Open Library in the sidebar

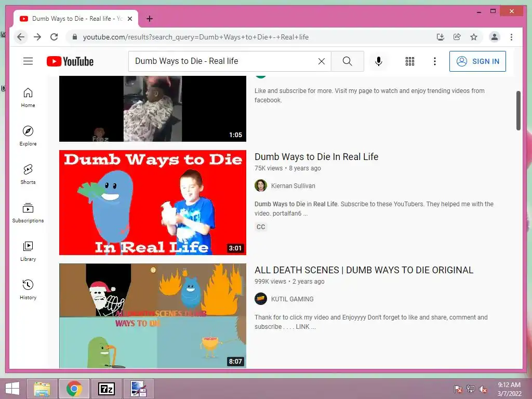click(x=28, y=251)
